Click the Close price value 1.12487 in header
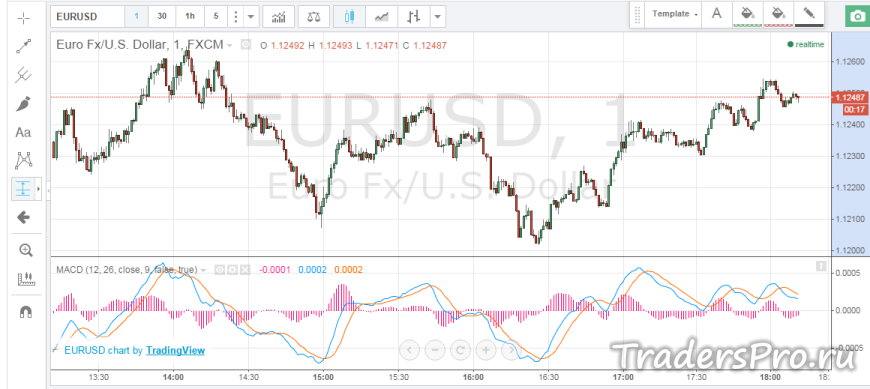Image resolution: width=870 pixels, height=389 pixels. coord(430,46)
